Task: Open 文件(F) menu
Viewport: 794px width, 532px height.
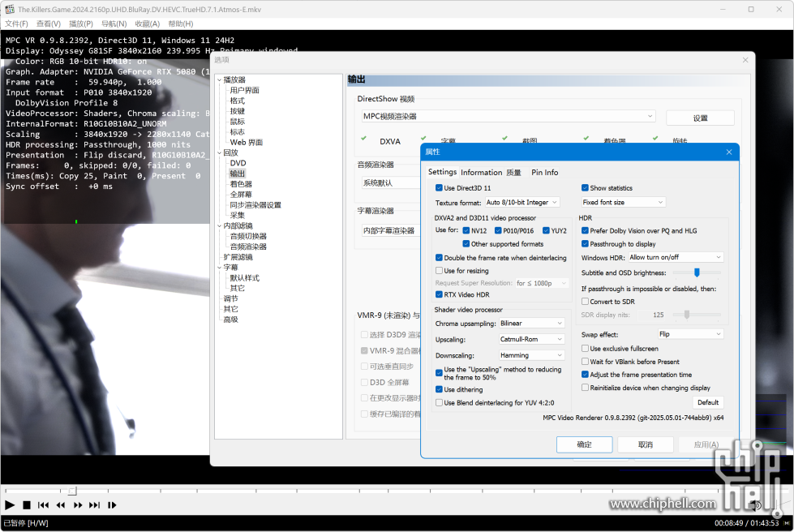Action: pyautogui.click(x=17, y=24)
